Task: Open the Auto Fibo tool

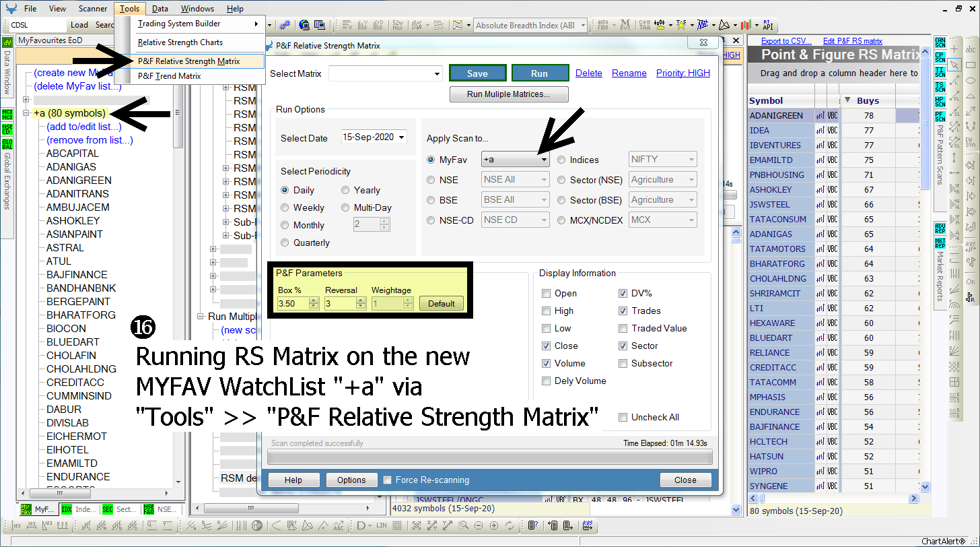Action: (603, 25)
